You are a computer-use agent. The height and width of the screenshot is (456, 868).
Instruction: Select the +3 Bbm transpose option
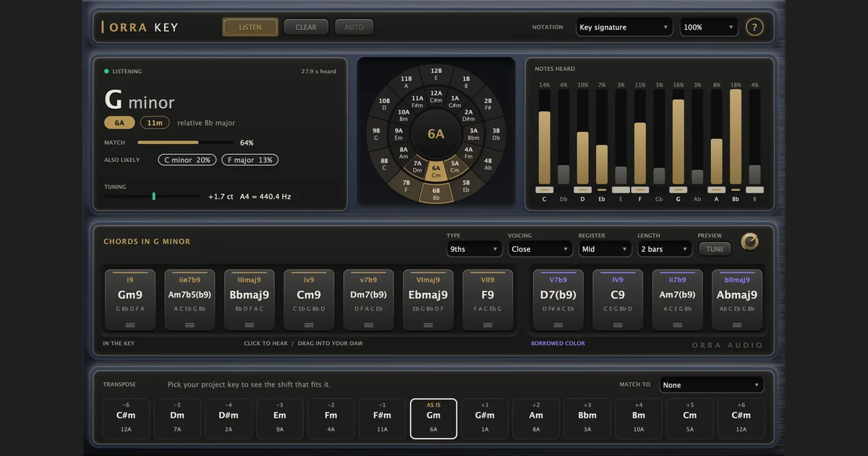tap(587, 418)
